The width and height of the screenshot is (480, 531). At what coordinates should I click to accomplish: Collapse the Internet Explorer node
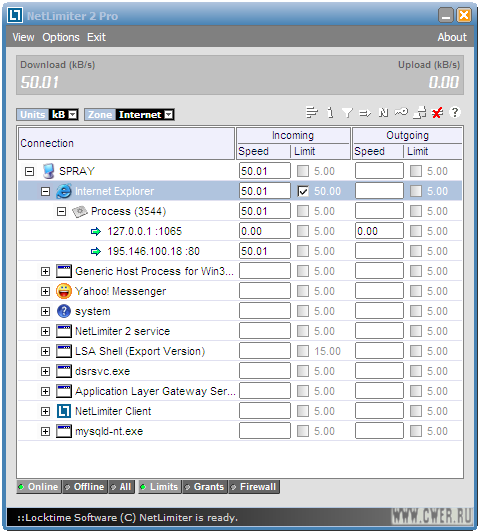(45, 191)
